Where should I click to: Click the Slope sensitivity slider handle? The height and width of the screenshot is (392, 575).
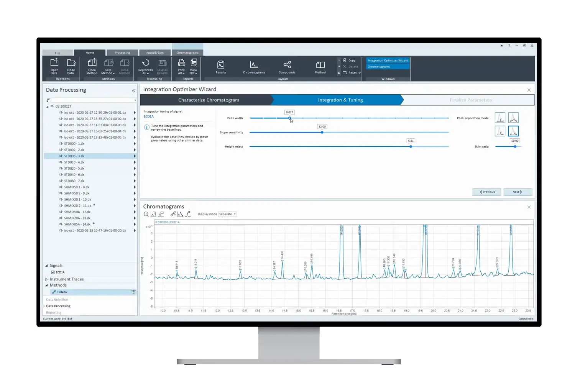click(322, 132)
